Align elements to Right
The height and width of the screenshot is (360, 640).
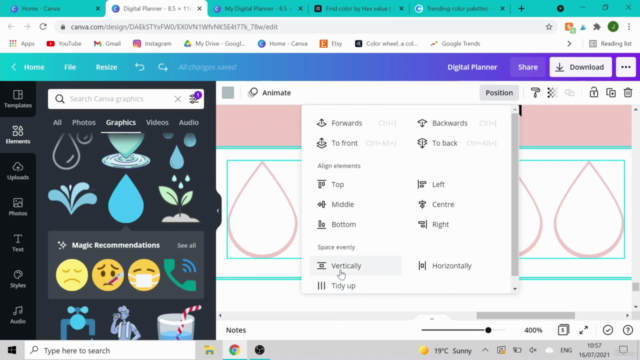457,224
